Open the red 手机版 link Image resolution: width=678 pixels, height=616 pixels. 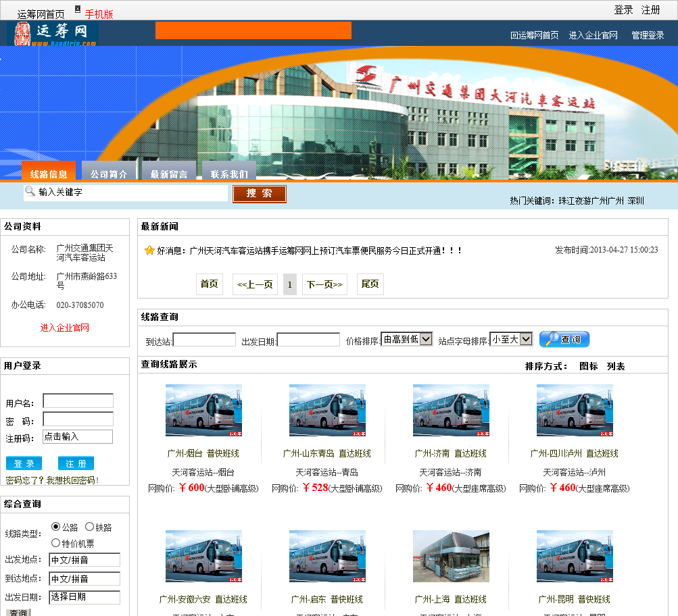[99, 14]
